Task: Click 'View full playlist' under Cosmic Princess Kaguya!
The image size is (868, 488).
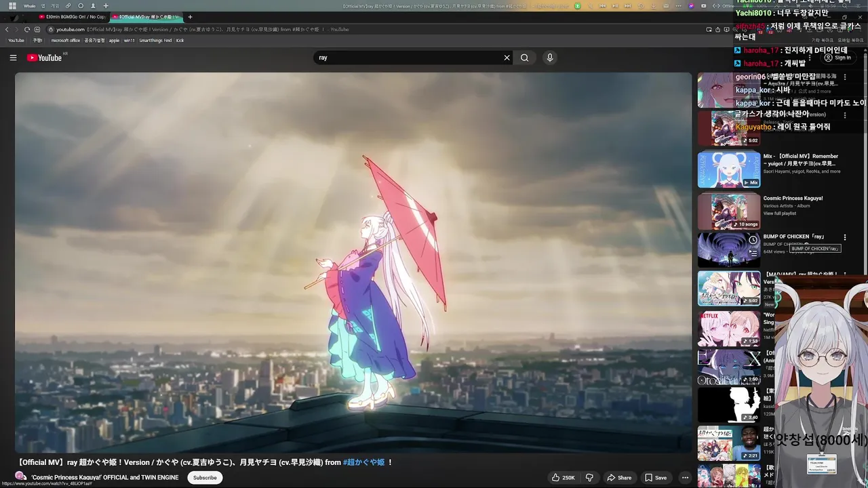Action: [780, 213]
